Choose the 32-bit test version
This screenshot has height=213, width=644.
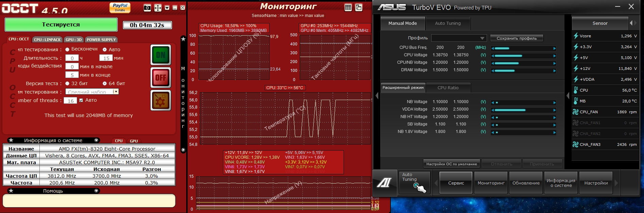[x=67, y=83]
